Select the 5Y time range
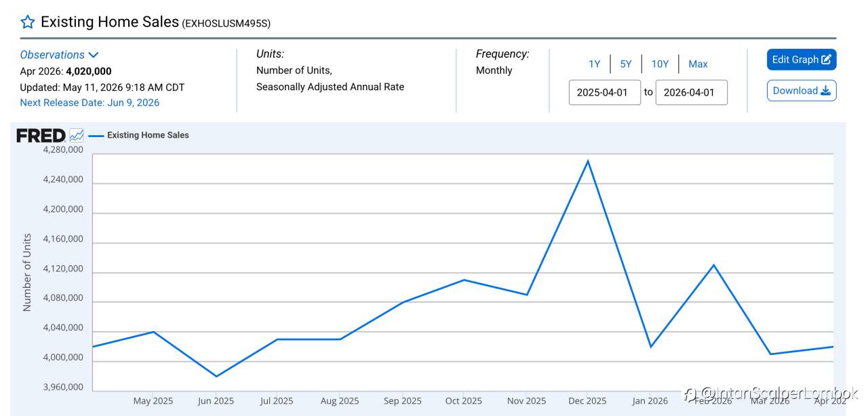868x416 pixels. [x=625, y=64]
